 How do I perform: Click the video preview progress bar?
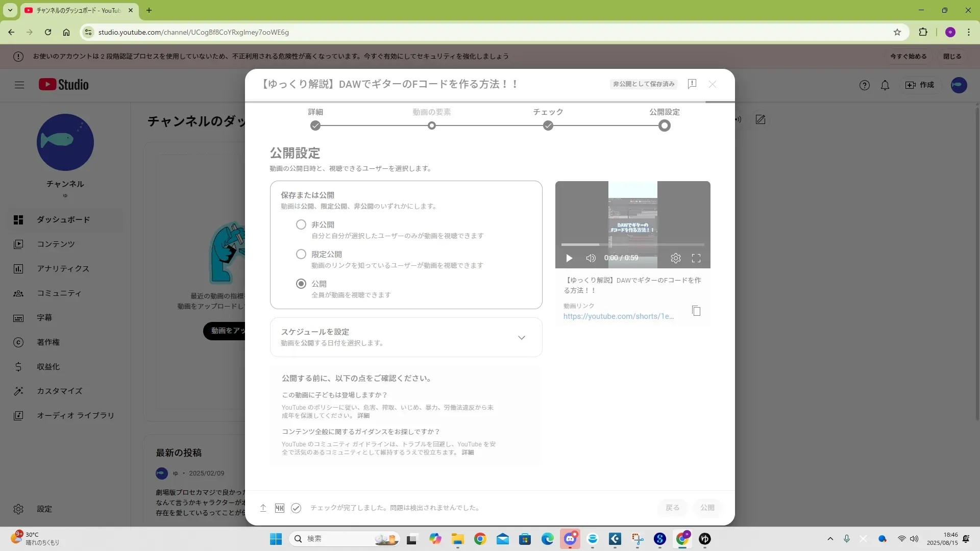coord(632,245)
